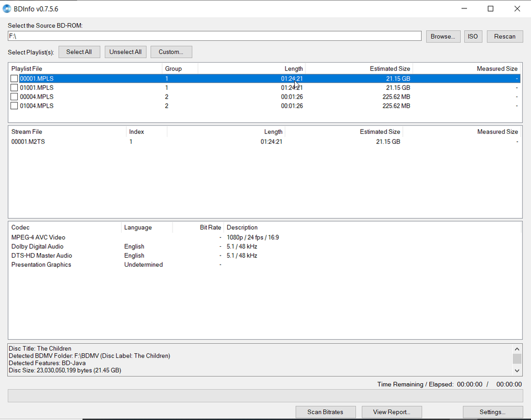
Task: Click the source BD-ROM path field
Action: [x=215, y=36]
